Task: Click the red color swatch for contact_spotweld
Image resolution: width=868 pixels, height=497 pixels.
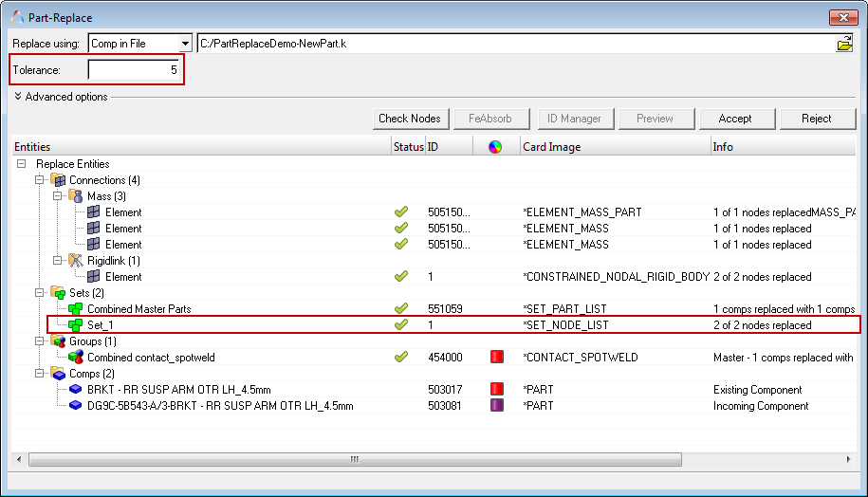Action: point(495,358)
